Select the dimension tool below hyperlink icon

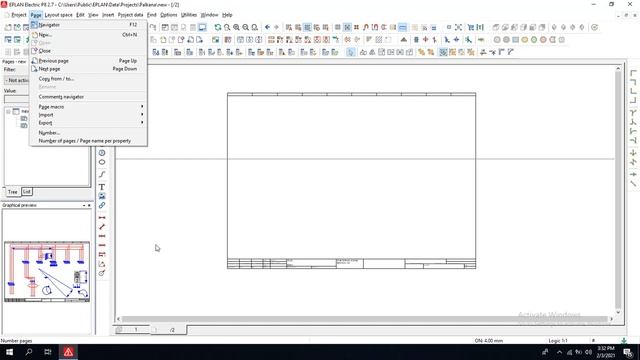click(102, 218)
